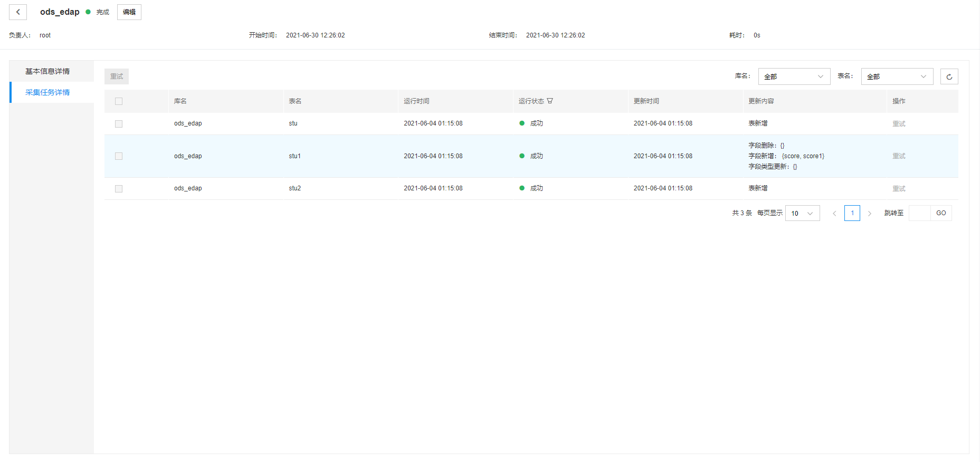Select page number 1

point(852,213)
